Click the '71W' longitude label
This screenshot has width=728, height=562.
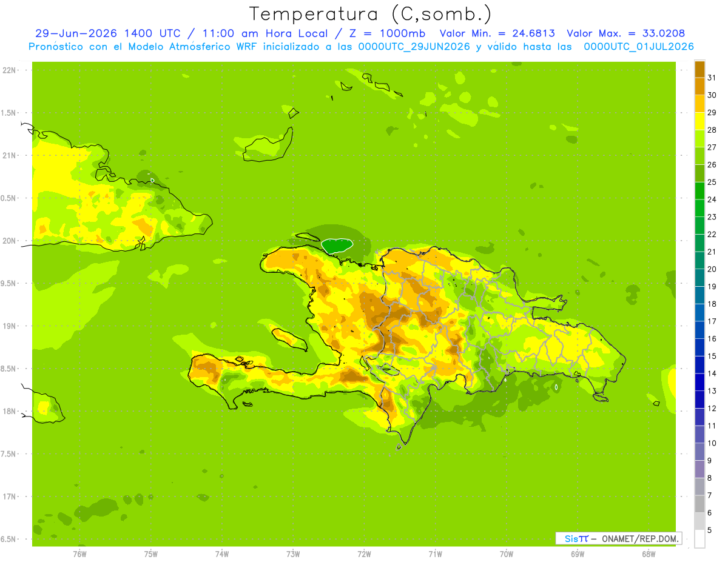pyautogui.click(x=435, y=554)
